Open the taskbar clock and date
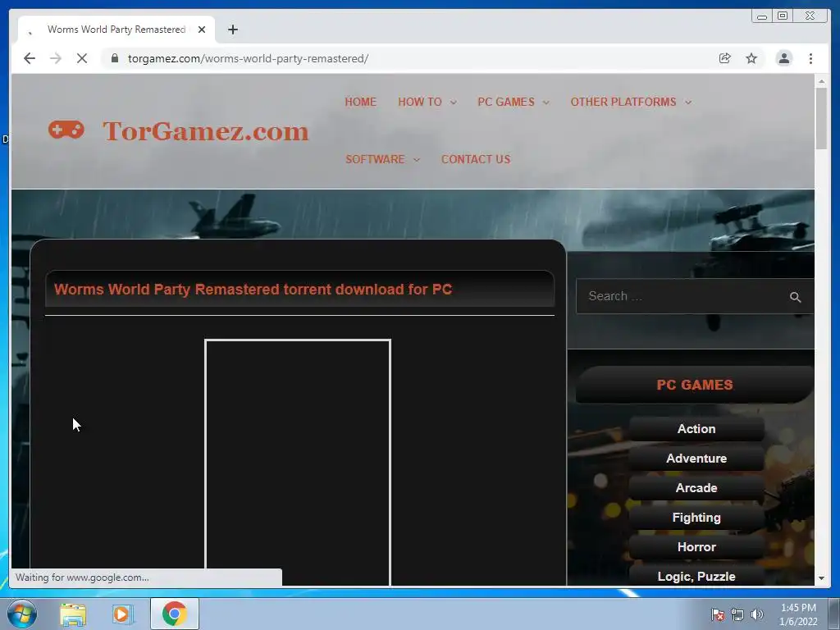Screen dimensions: 840x630 point(798,614)
